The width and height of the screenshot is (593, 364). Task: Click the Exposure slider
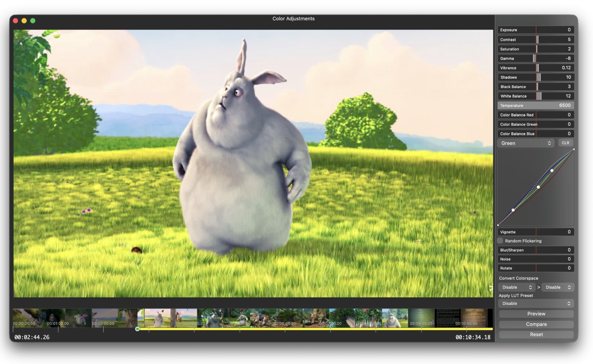(x=536, y=30)
